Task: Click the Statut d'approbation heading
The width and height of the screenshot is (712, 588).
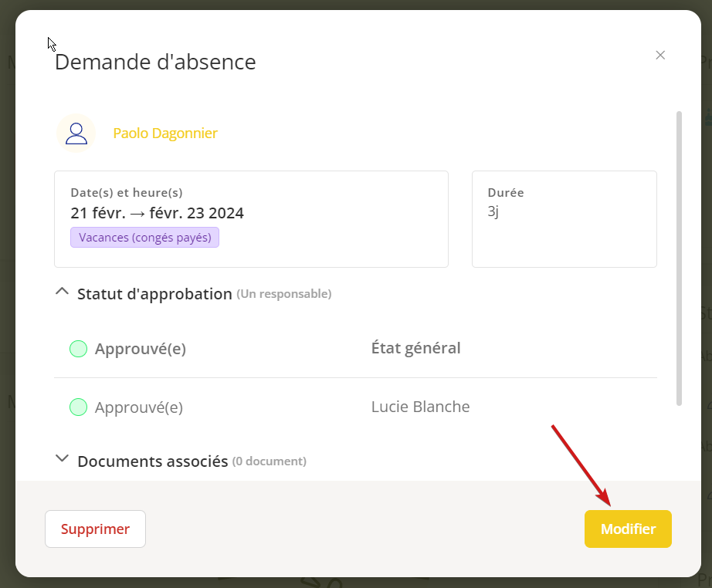Action: pos(154,294)
